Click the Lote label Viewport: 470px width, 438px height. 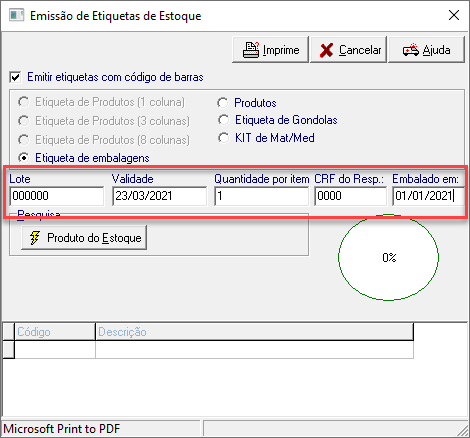pos(20,179)
